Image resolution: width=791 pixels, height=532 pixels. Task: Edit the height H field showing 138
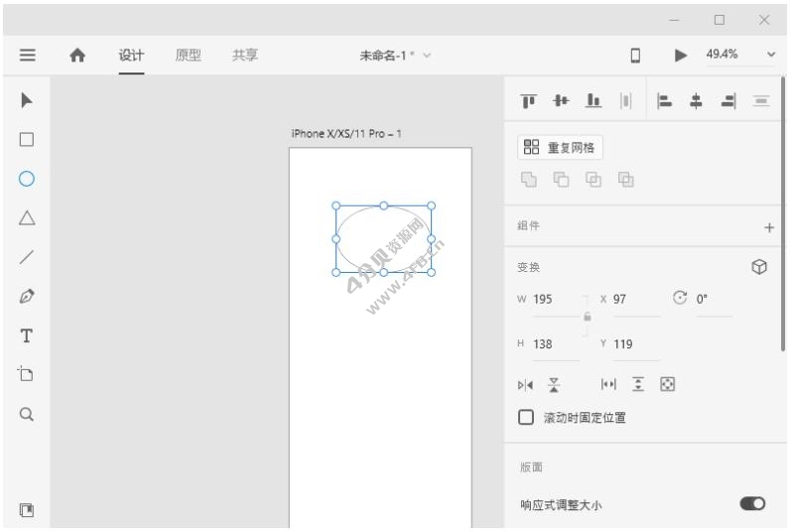[556, 344]
